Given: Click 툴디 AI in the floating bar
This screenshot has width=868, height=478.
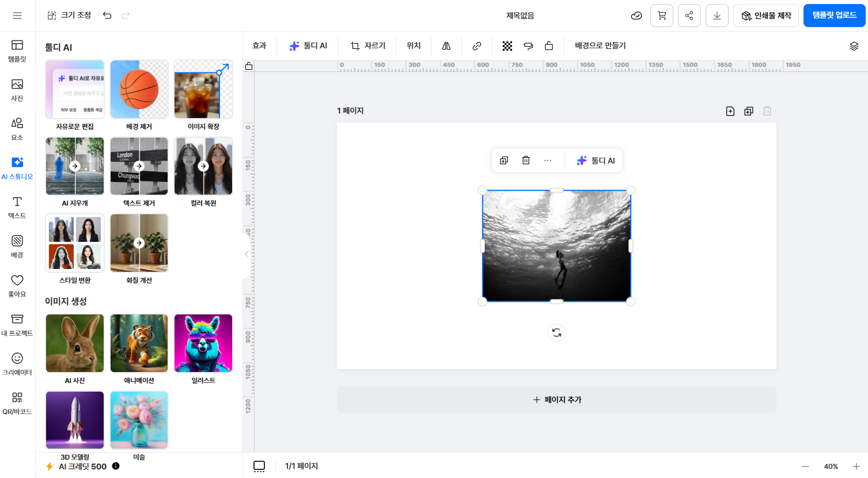Looking at the screenshot, I should (x=596, y=161).
